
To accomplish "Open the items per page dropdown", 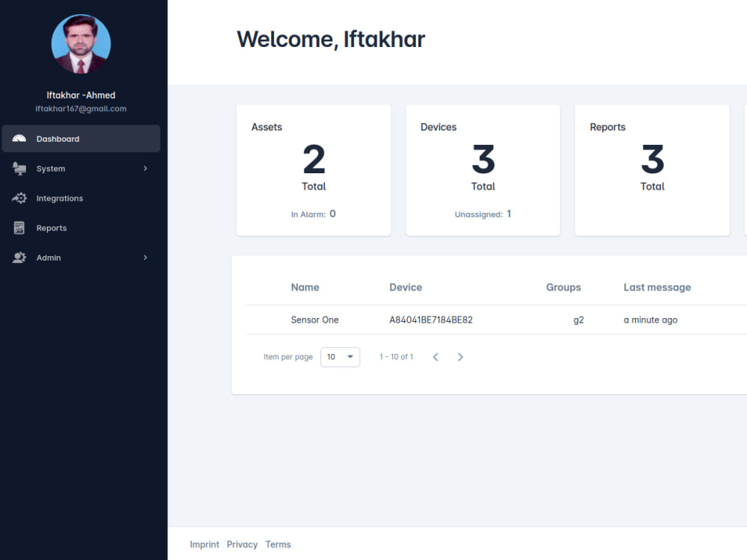I will (x=340, y=357).
